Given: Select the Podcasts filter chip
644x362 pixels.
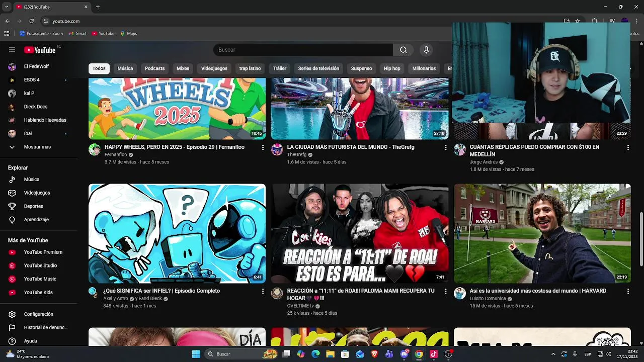Looking at the screenshot, I should 154,68.
